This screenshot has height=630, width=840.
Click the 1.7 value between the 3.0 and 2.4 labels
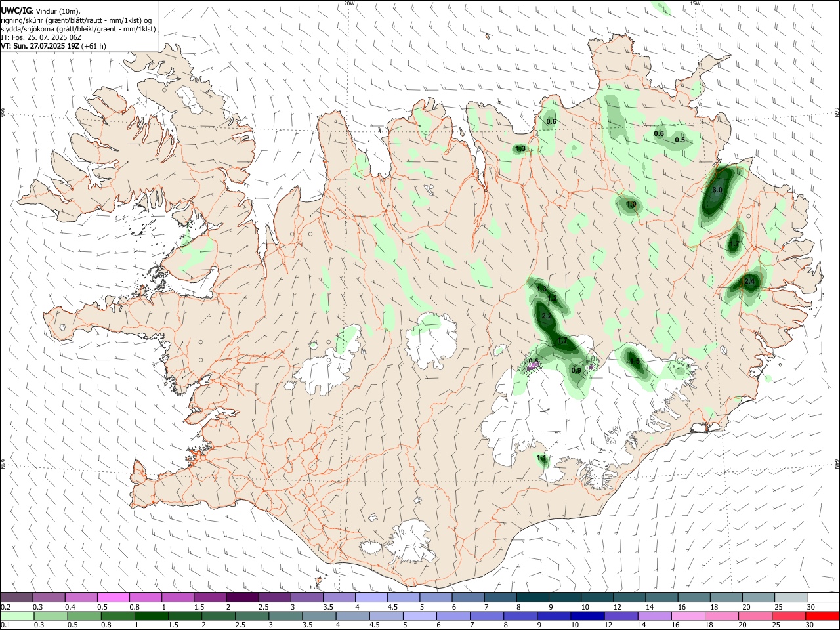(734, 244)
